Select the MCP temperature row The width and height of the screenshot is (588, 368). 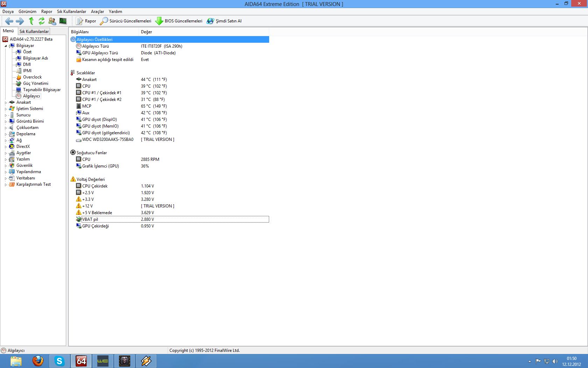(169, 106)
